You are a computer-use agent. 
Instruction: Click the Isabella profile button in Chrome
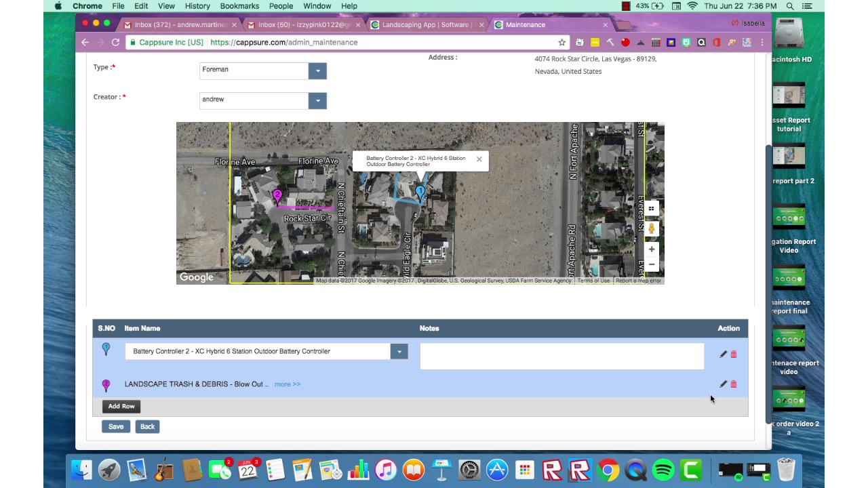point(749,23)
